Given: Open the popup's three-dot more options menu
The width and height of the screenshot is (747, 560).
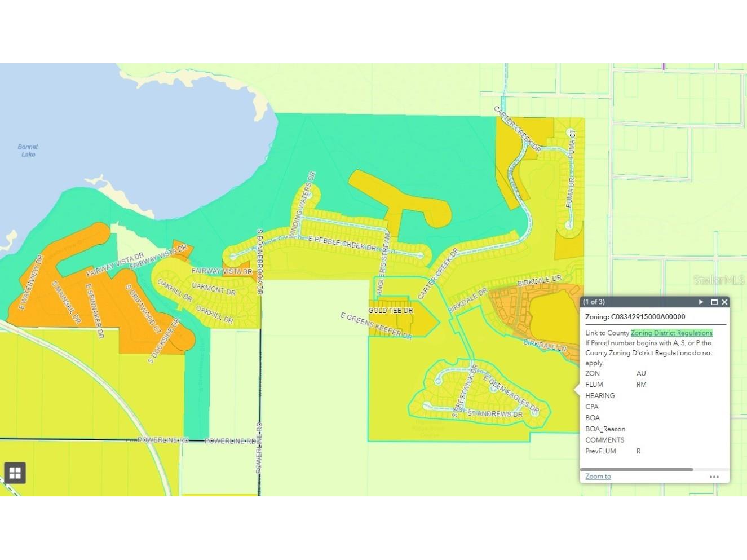Looking at the screenshot, I should [714, 477].
